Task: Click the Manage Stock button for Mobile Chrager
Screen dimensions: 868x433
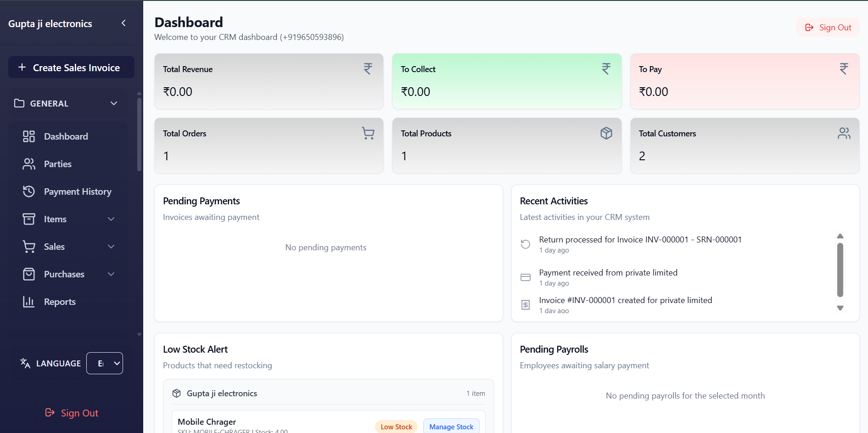Action: coord(451,427)
